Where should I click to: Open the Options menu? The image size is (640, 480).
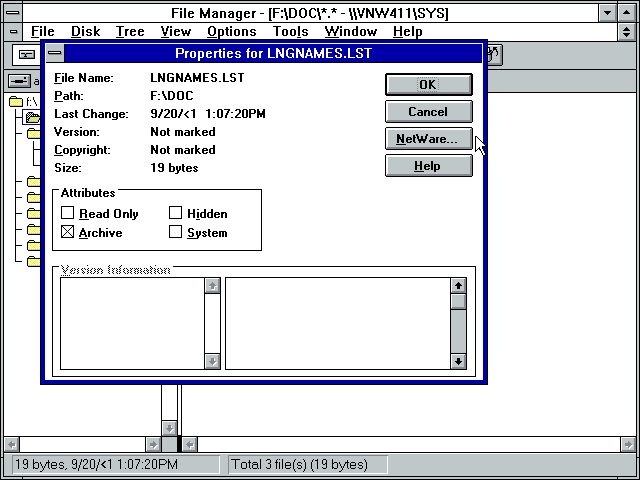[231, 31]
